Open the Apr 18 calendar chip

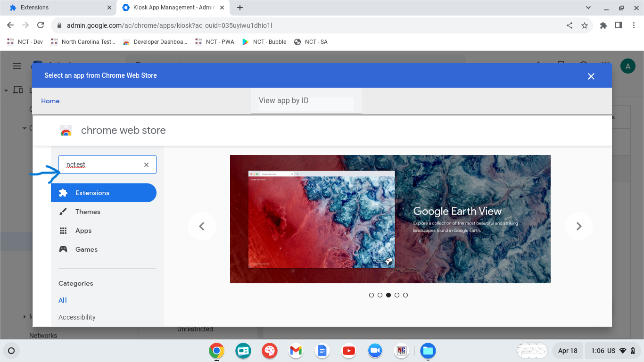(x=568, y=351)
